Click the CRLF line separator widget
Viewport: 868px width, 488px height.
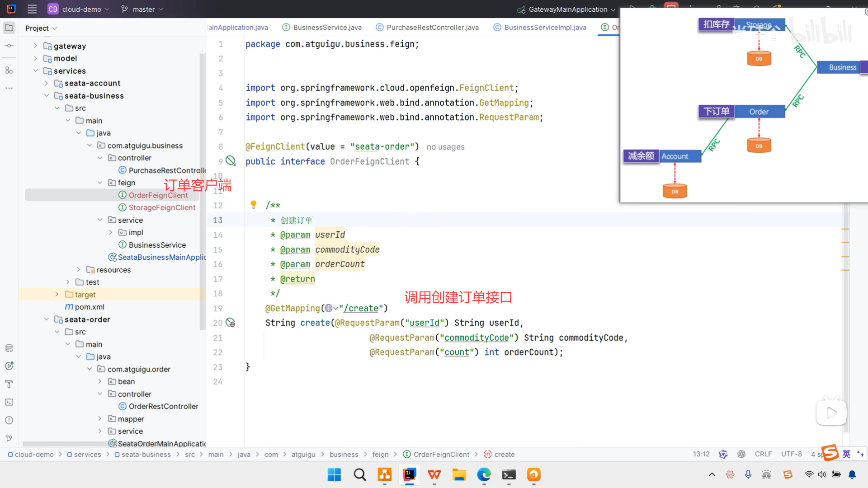pos(763,454)
